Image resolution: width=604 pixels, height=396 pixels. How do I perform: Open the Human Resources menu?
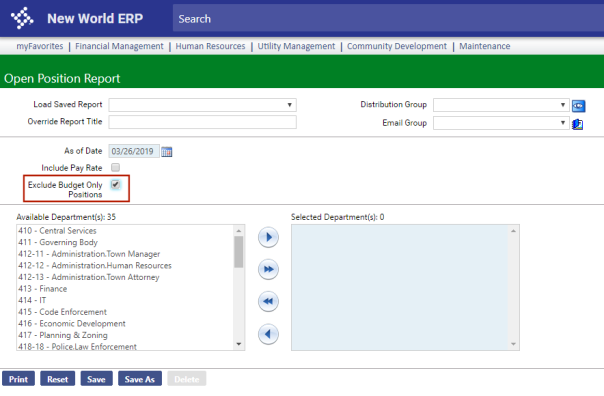pos(210,46)
